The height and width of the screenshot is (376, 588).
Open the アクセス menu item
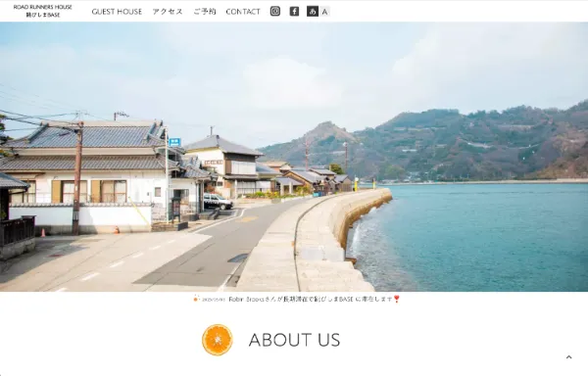pos(168,12)
